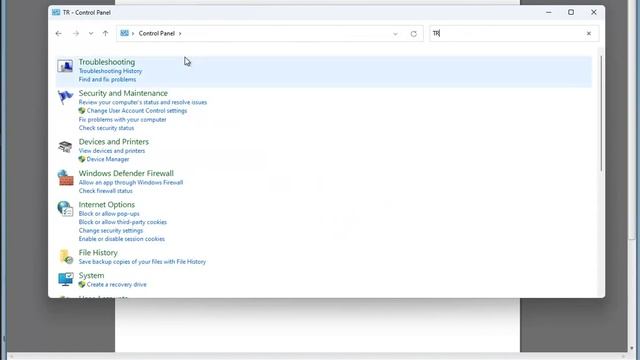Click the Control Panel icon in the address bar
This screenshot has height=360, width=640.
click(x=124, y=33)
